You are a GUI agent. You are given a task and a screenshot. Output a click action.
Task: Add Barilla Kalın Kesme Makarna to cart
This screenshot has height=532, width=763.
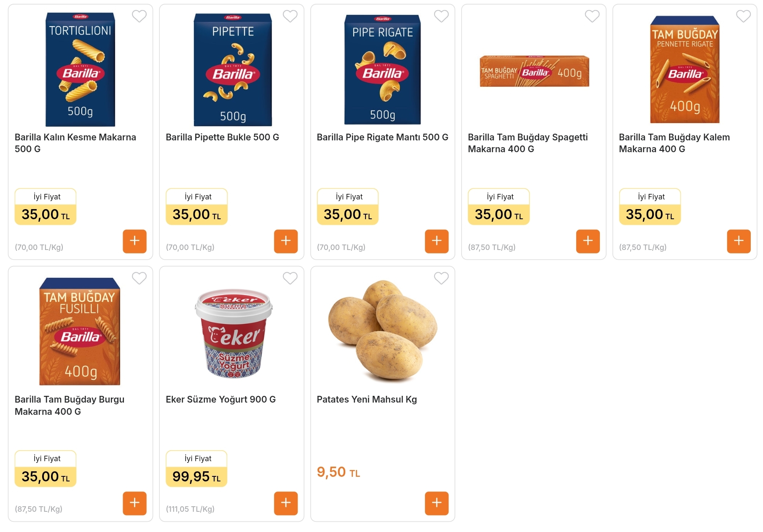tap(134, 241)
